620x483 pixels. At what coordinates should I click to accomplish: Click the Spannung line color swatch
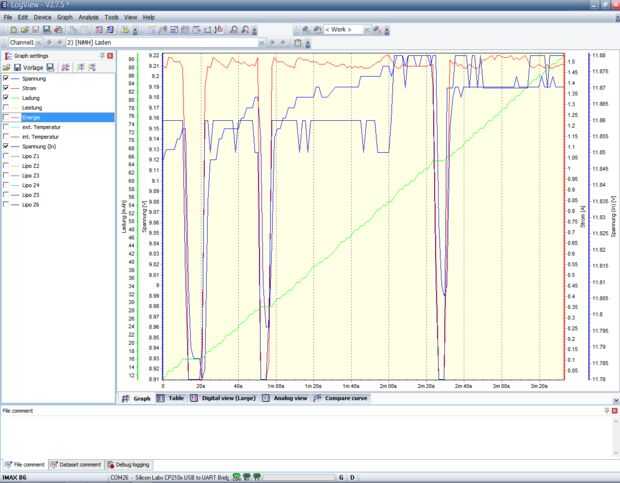click(x=15, y=78)
